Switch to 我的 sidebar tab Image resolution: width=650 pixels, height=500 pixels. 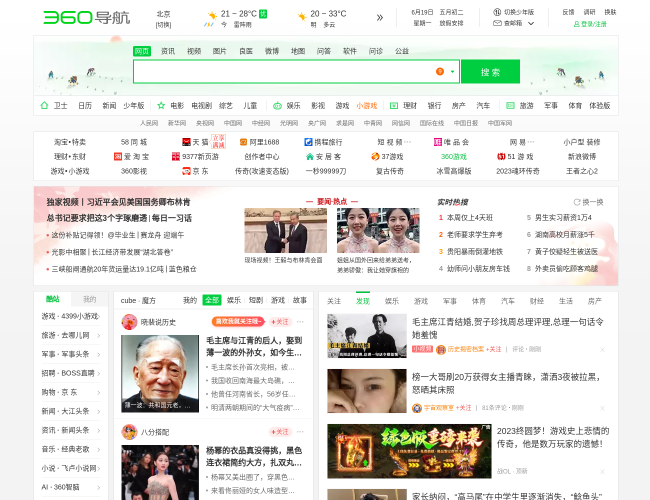(x=90, y=299)
